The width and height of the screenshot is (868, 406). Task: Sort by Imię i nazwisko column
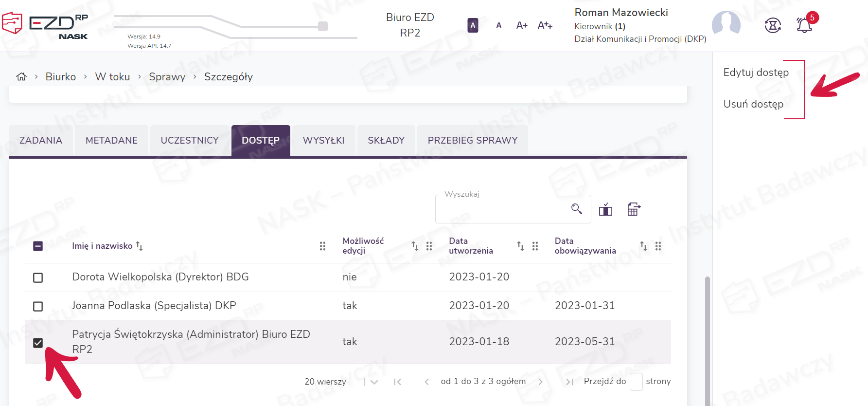pyautogui.click(x=139, y=246)
